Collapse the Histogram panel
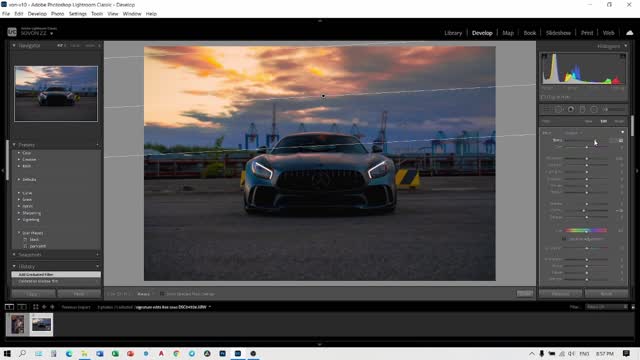The image size is (640, 360). click(626, 46)
